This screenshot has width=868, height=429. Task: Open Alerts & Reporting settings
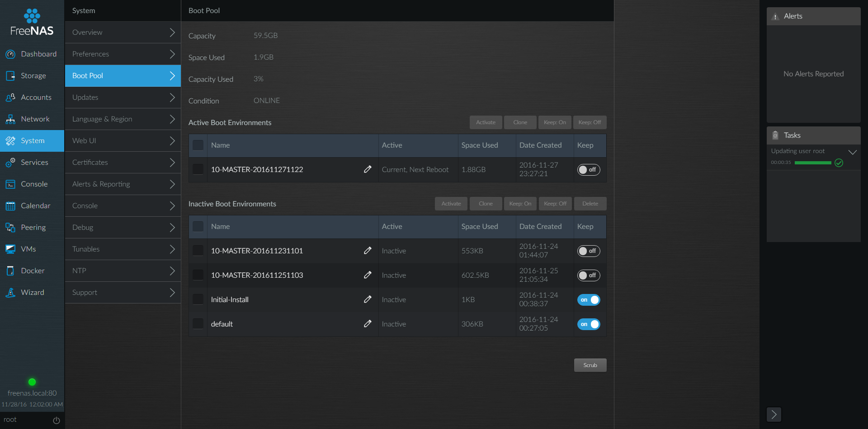123,184
